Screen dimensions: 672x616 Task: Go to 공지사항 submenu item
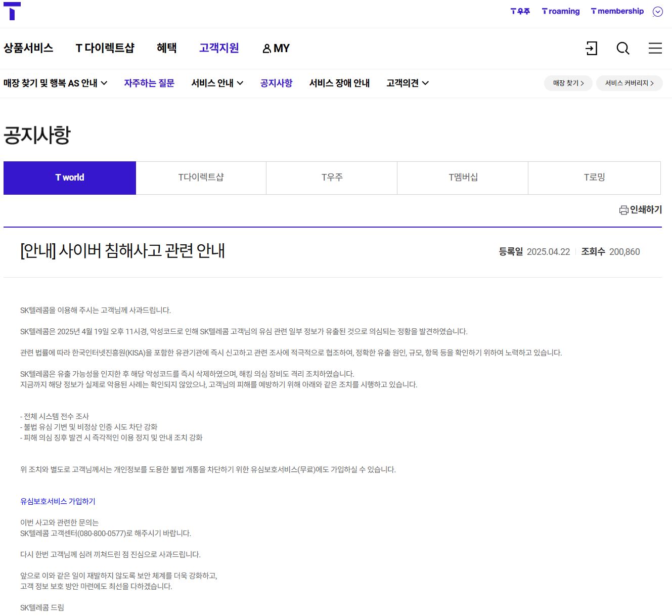277,83
